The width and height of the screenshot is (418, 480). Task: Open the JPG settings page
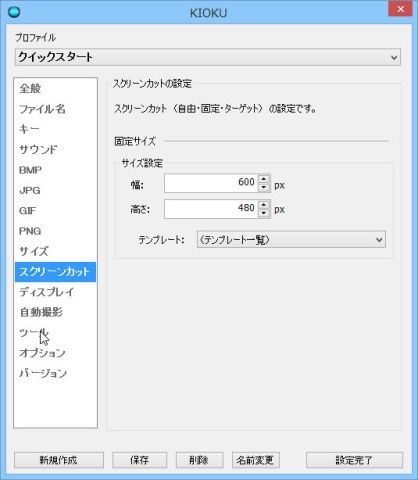tap(55, 190)
